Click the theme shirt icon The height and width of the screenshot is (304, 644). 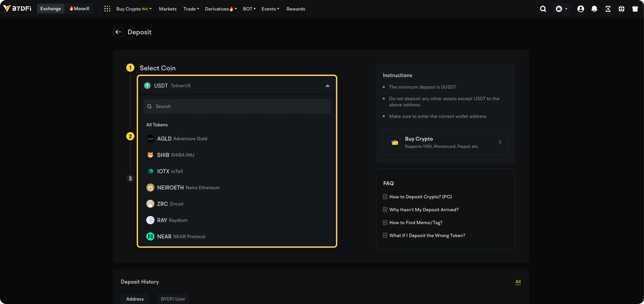(635, 9)
